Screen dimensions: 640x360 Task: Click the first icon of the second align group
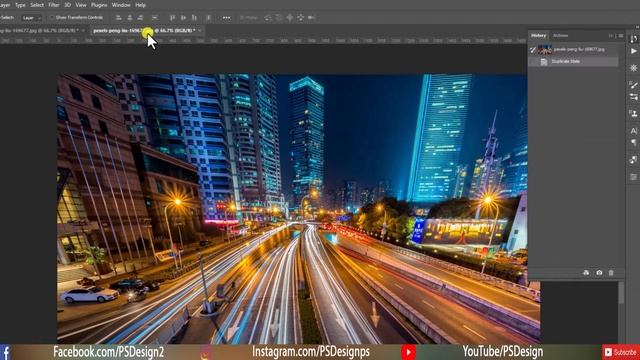tap(172, 18)
